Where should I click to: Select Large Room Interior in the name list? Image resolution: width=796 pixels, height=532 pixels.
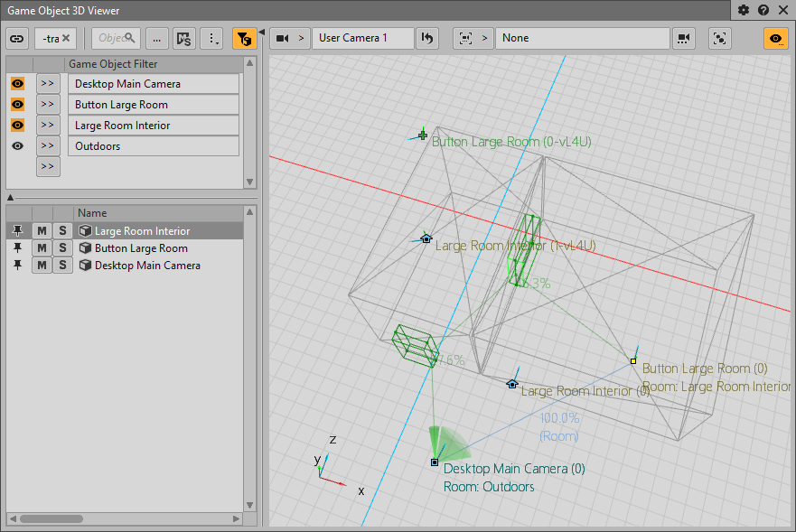click(142, 231)
